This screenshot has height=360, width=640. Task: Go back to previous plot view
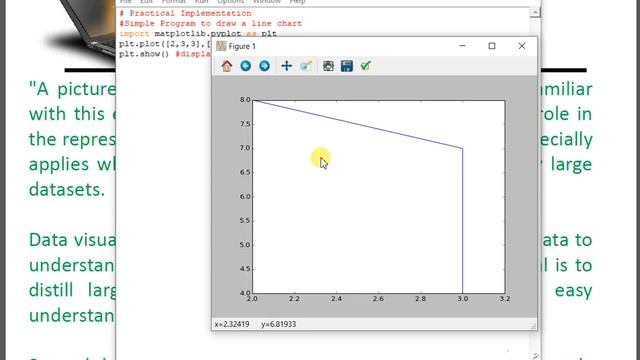[245, 66]
